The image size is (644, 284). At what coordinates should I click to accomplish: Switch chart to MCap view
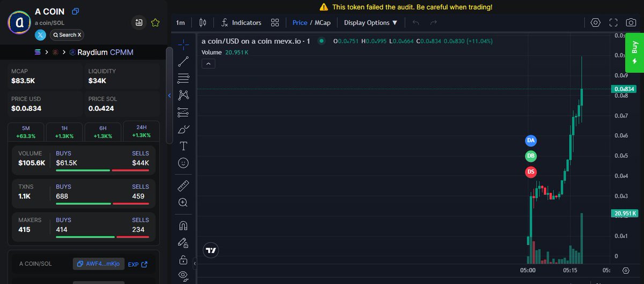pyautogui.click(x=322, y=23)
